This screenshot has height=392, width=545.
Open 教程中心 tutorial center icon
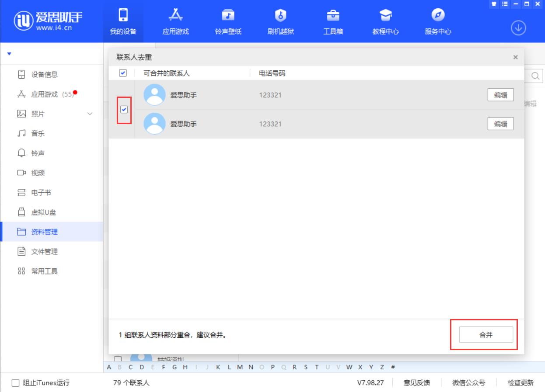point(385,16)
